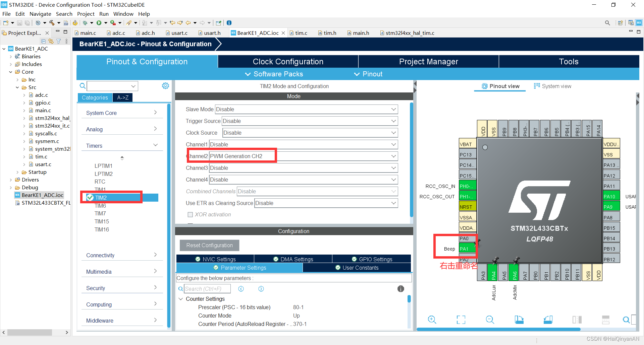The height and width of the screenshot is (345, 644).
Task: Expand the System Core category
Action: 122,113
